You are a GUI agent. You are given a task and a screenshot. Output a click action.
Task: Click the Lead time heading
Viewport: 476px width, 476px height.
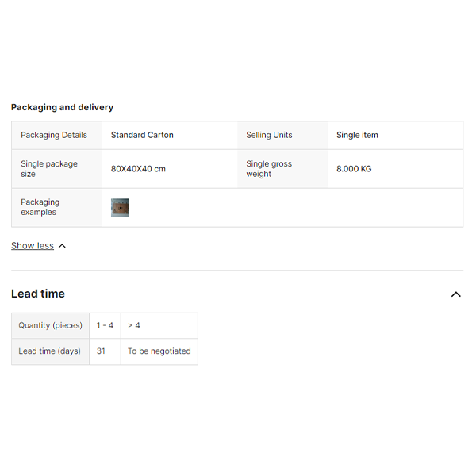[38, 294]
